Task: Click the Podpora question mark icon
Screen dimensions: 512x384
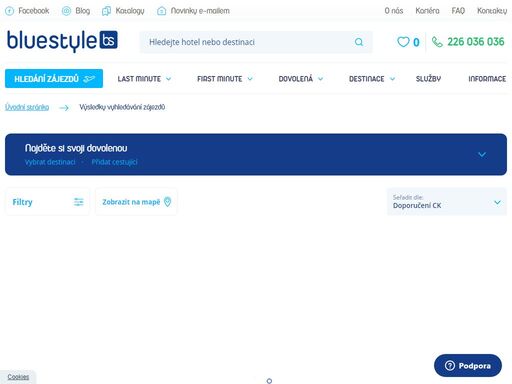Action: tap(450, 366)
